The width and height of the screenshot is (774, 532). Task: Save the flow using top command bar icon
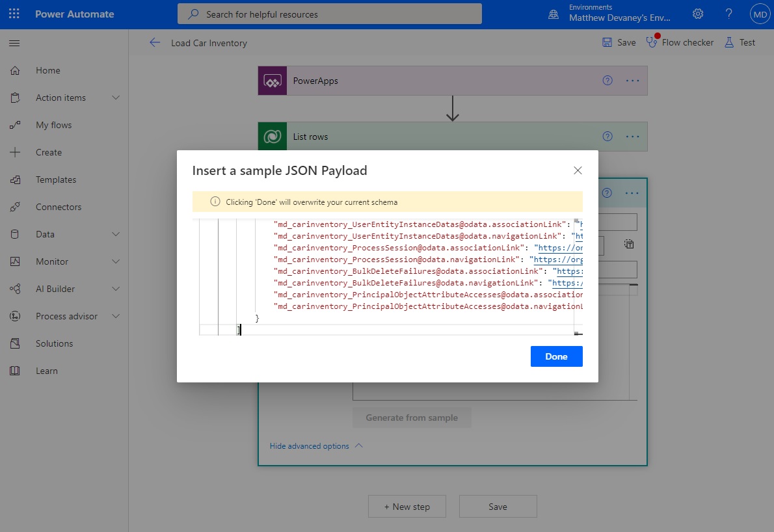618,42
